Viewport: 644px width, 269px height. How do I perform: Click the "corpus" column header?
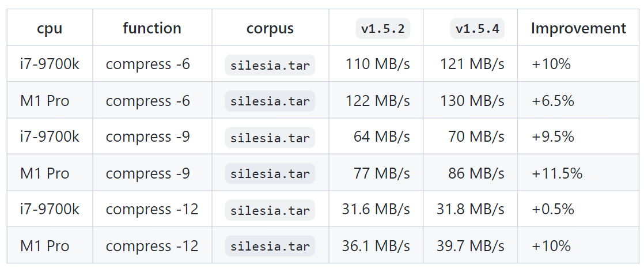270,28
